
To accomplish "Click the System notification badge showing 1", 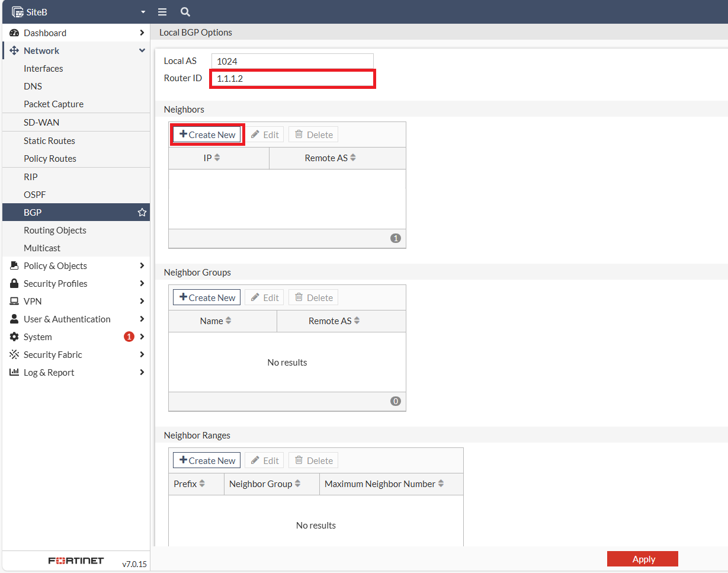I will (x=129, y=337).
